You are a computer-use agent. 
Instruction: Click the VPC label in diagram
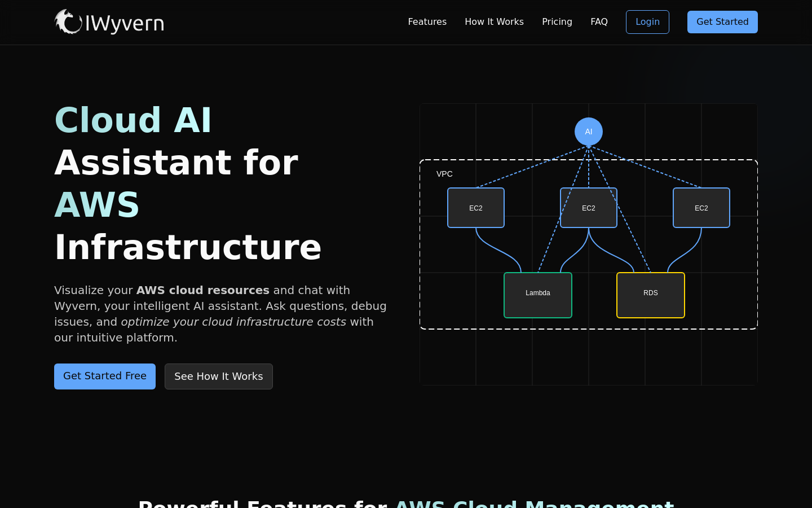(444, 174)
